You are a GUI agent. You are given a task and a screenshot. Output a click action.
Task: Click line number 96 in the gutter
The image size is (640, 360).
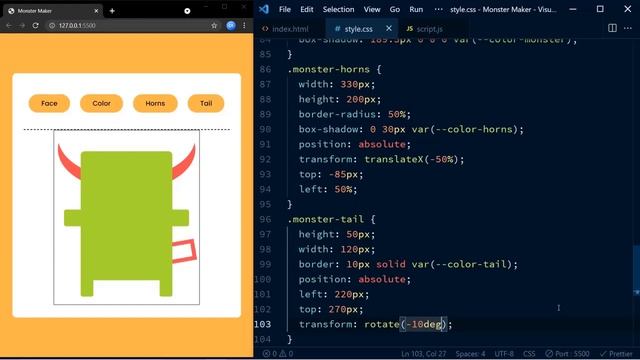[x=265, y=219]
